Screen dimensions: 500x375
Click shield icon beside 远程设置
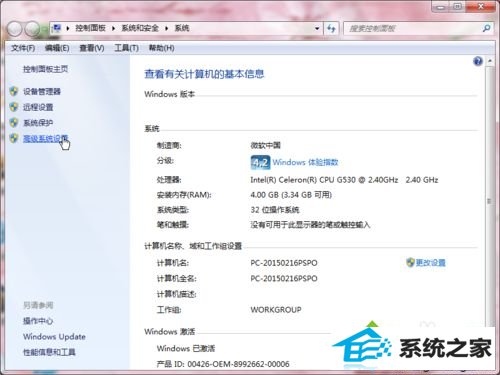tap(14, 107)
